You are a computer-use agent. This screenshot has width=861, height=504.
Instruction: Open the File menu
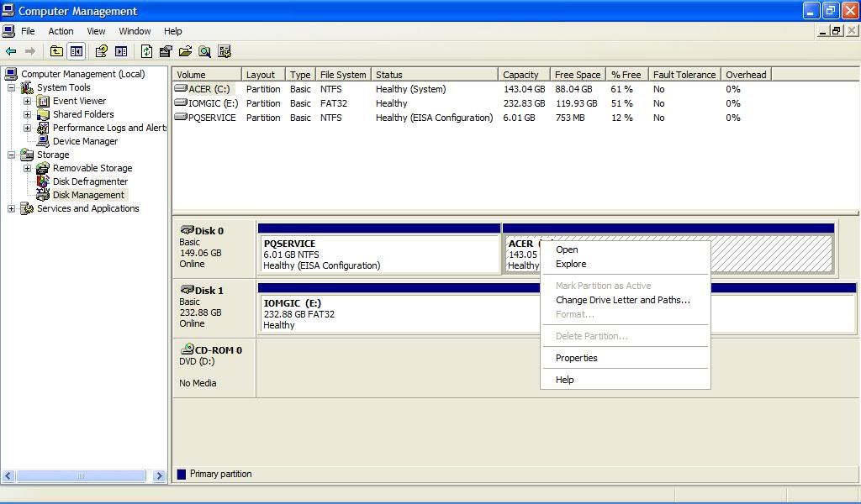(x=28, y=31)
